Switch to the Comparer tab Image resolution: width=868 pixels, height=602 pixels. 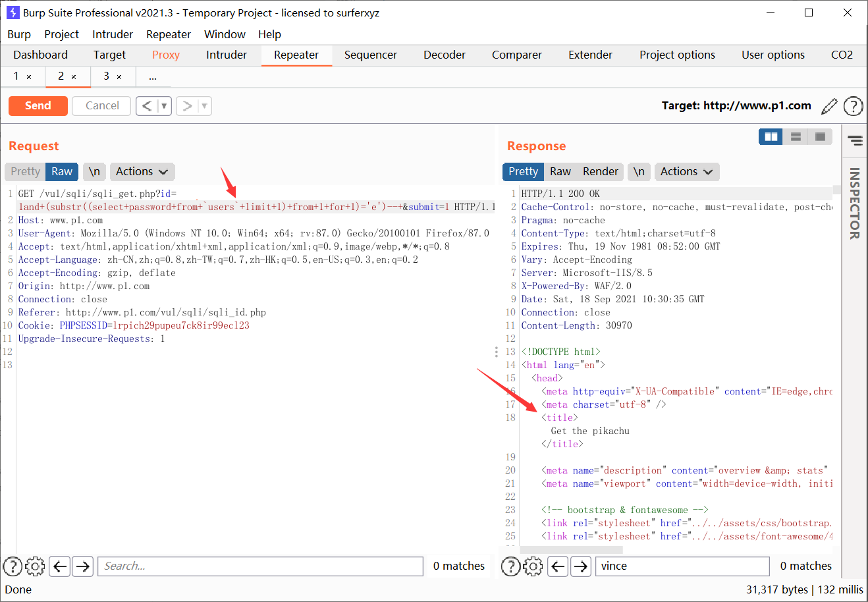point(517,55)
